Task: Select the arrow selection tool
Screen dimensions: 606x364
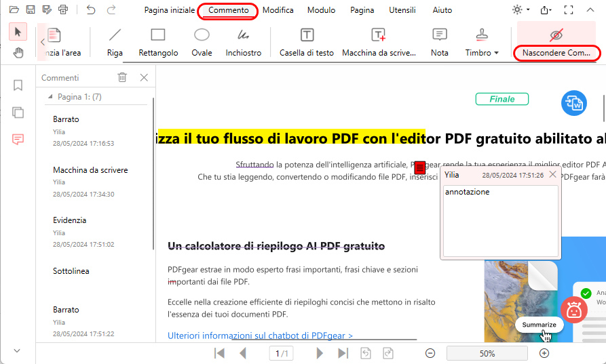Action: click(18, 32)
